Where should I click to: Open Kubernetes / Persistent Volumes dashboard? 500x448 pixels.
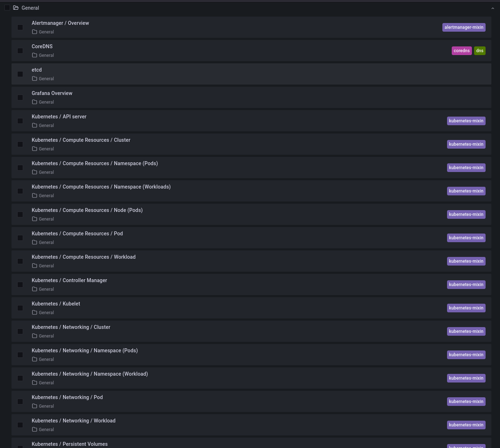70,444
